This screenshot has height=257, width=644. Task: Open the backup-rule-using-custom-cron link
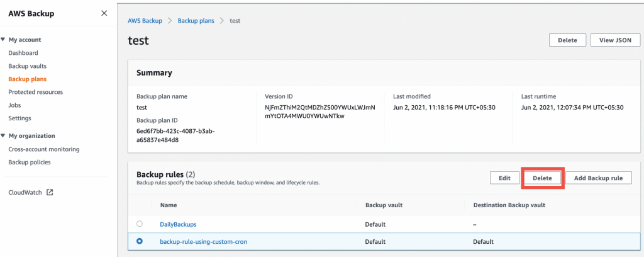click(203, 242)
